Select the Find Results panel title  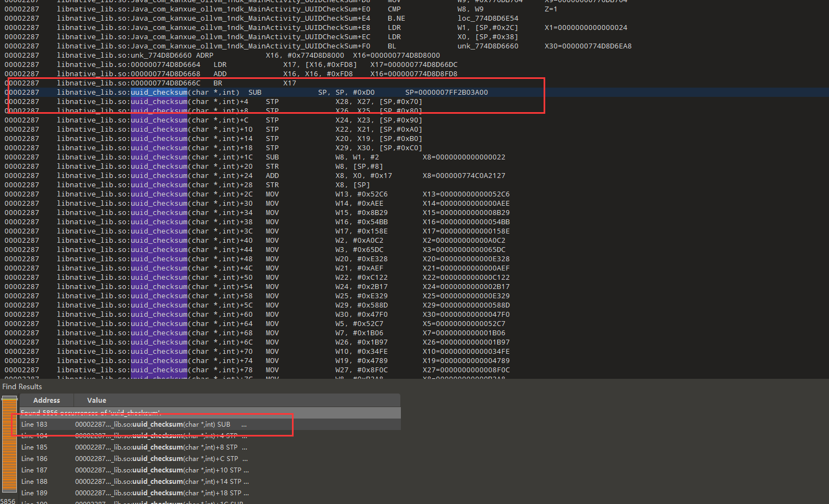[x=22, y=386]
